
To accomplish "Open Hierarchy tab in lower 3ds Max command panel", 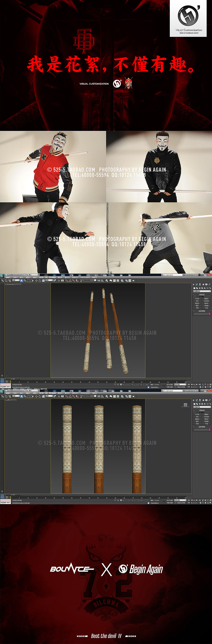I will tap(200, 400).
